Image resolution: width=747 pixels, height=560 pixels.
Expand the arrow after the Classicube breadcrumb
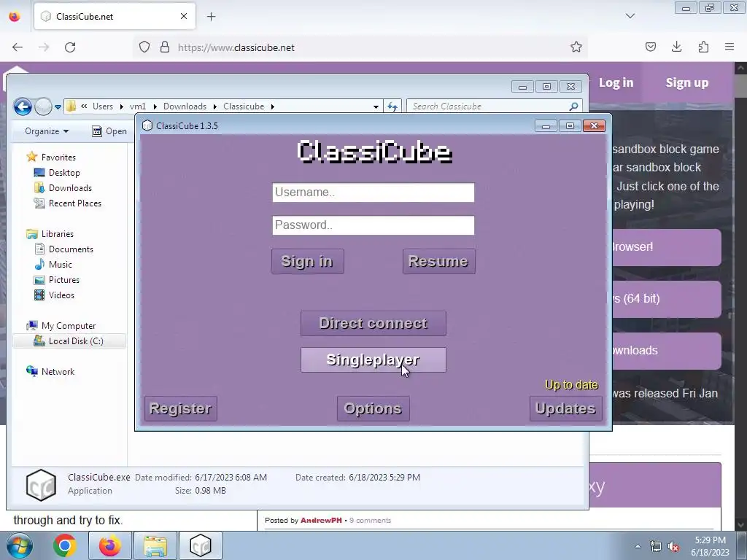pos(273,106)
